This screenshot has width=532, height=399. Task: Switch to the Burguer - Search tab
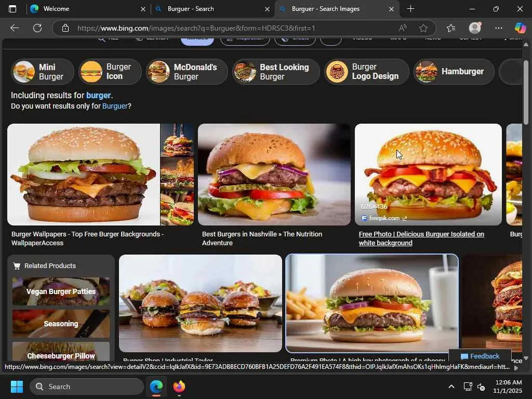(212, 9)
